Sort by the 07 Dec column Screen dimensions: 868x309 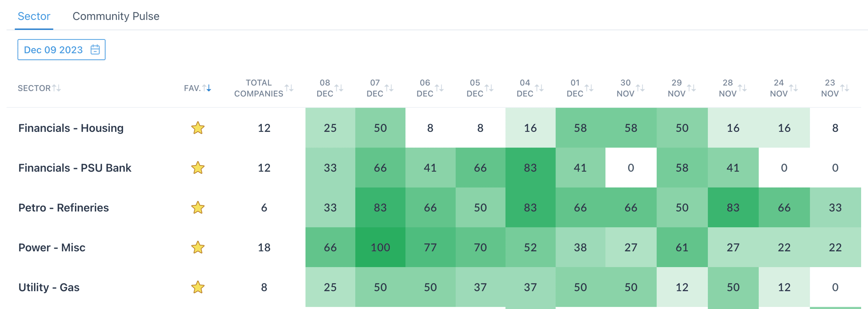389,88
